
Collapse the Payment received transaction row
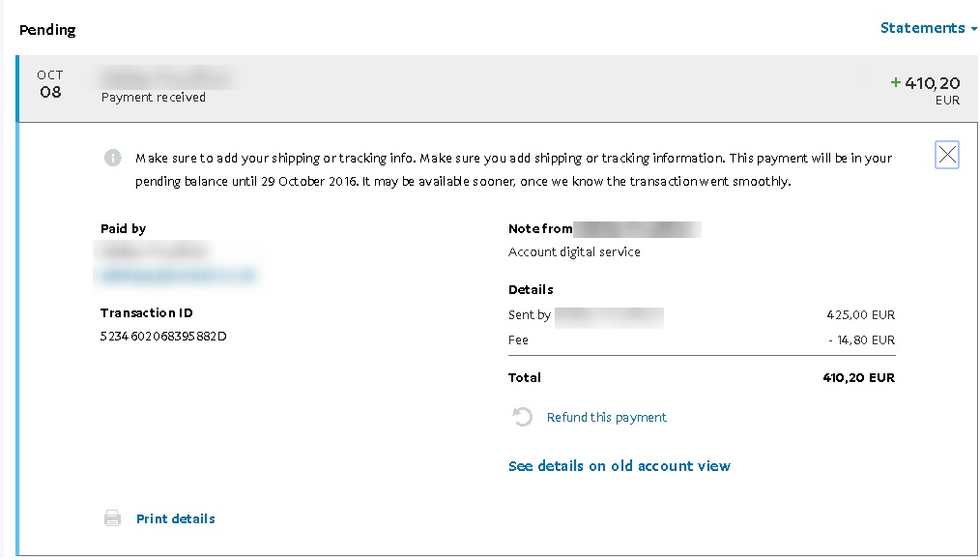[x=483, y=89]
